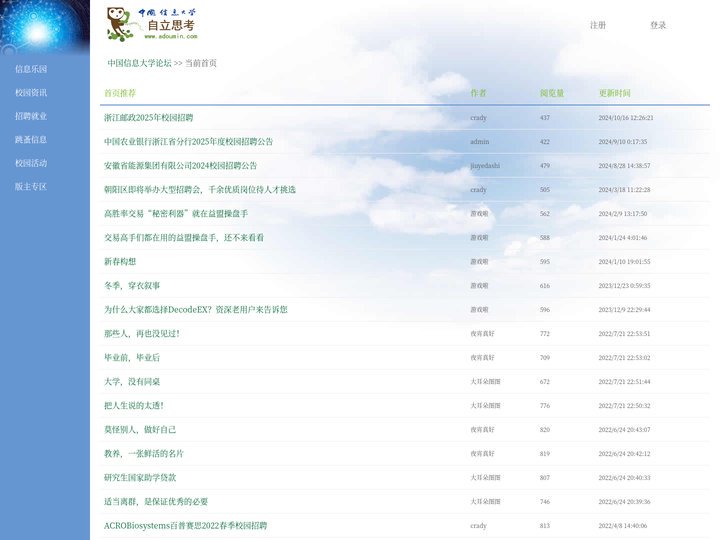Viewport: 720px width, 540px height.
Task: Click timestamp 2023/12/23 0:59:35
Action: click(624, 285)
